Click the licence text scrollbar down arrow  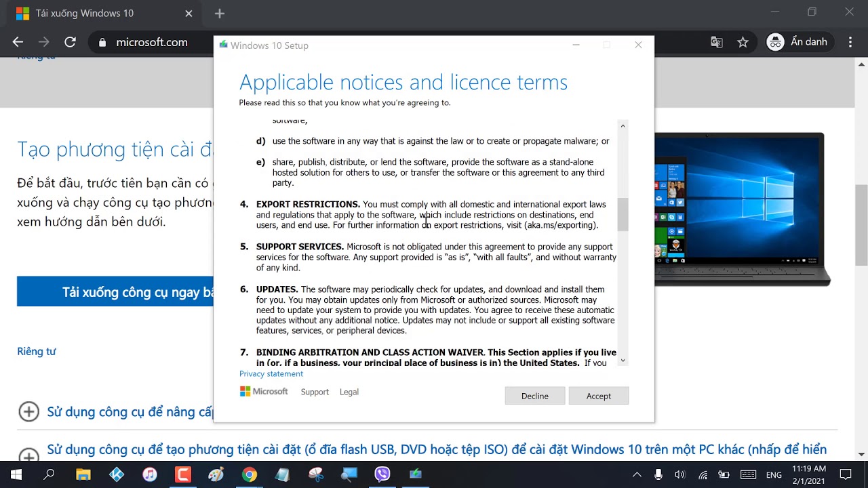(623, 361)
